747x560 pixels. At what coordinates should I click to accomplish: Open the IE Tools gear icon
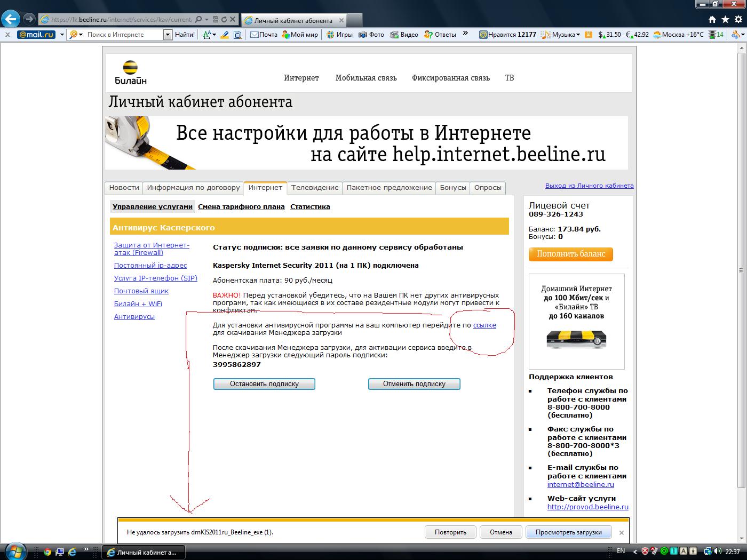[738, 19]
